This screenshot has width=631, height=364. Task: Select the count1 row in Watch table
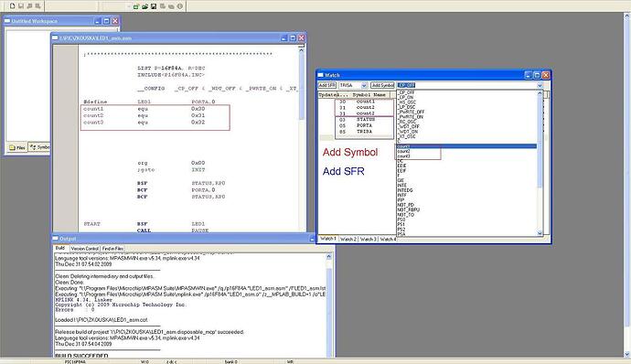[364, 102]
